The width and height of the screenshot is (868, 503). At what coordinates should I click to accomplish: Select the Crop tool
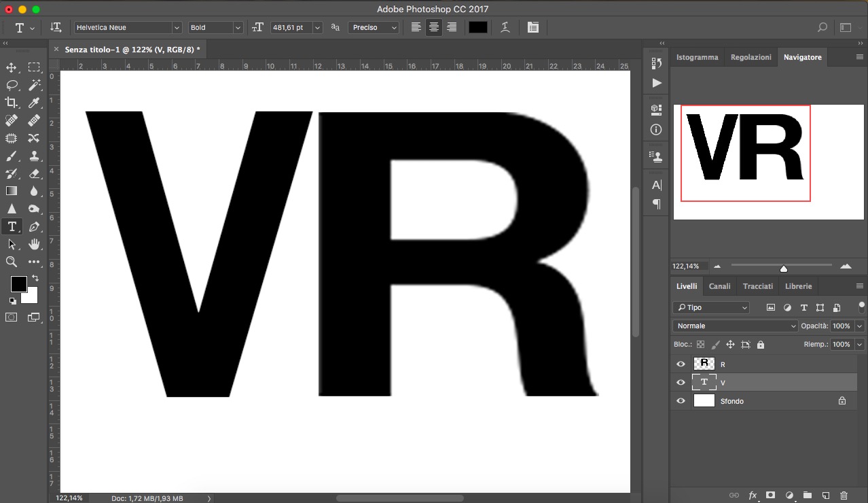click(x=12, y=103)
